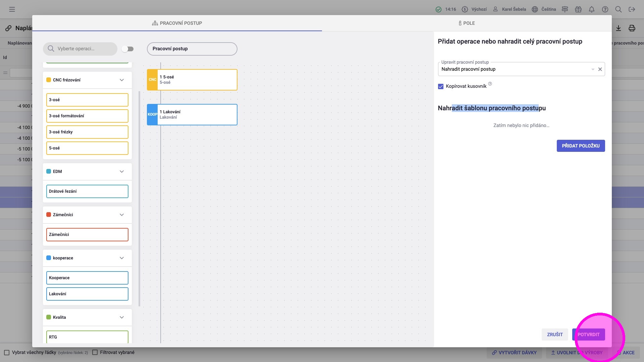Clear the Nahradit pracovní postup selection
This screenshot has height=362, width=644.
[x=600, y=69]
